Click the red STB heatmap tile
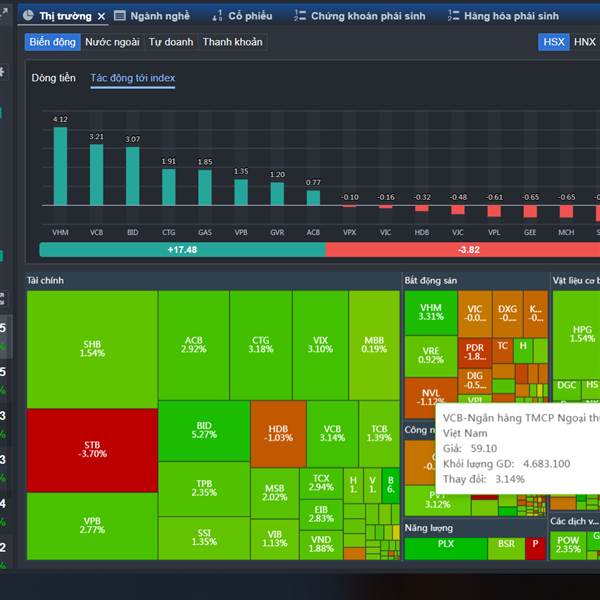 point(92,449)
